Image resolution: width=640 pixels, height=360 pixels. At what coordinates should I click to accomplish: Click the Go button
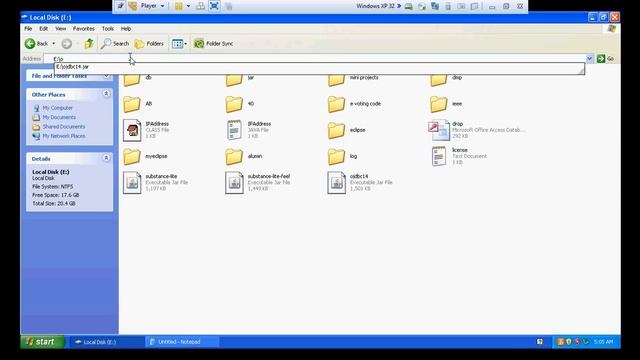605,58
